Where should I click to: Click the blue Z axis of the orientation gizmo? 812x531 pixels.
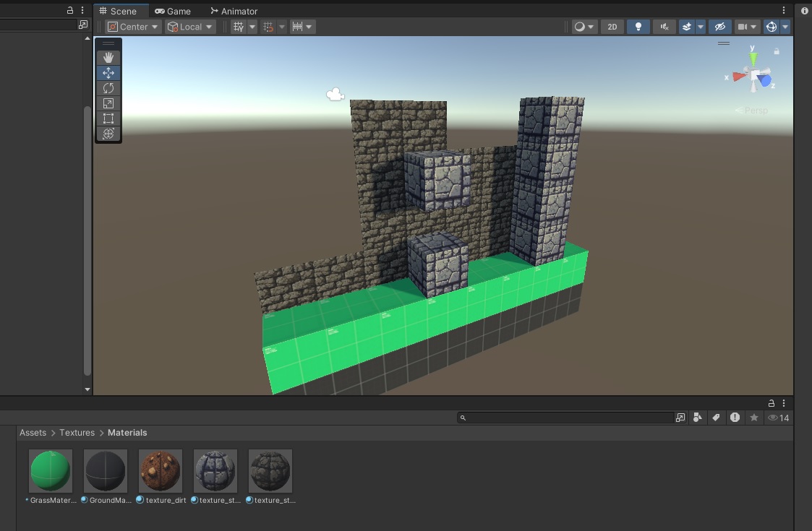[x=766, y=81]
